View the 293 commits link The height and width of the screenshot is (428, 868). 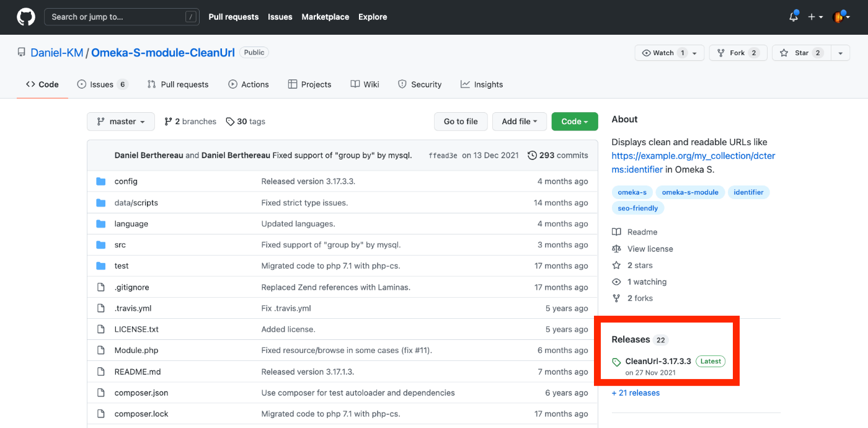click(558, 156)
